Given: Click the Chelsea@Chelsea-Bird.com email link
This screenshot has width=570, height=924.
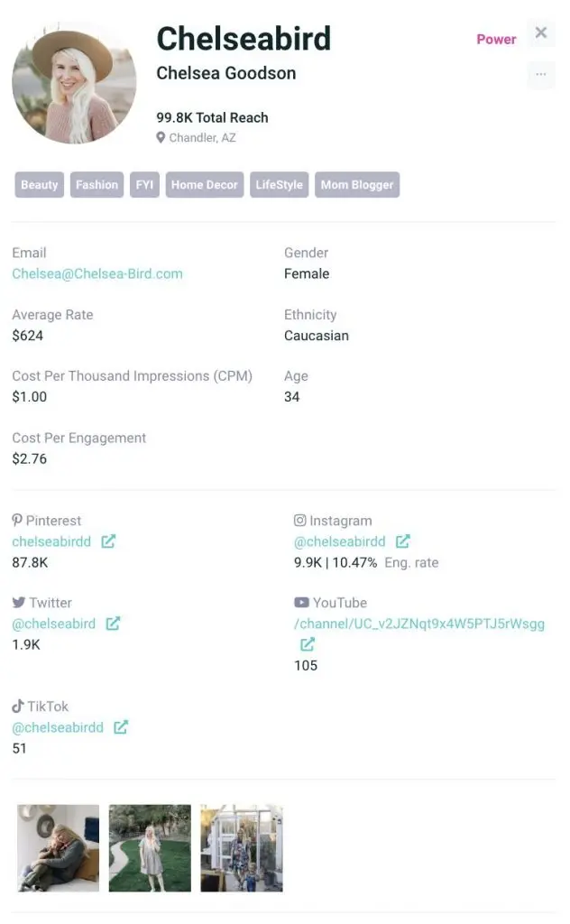Looking at the screenshot, I should point(97,273).
